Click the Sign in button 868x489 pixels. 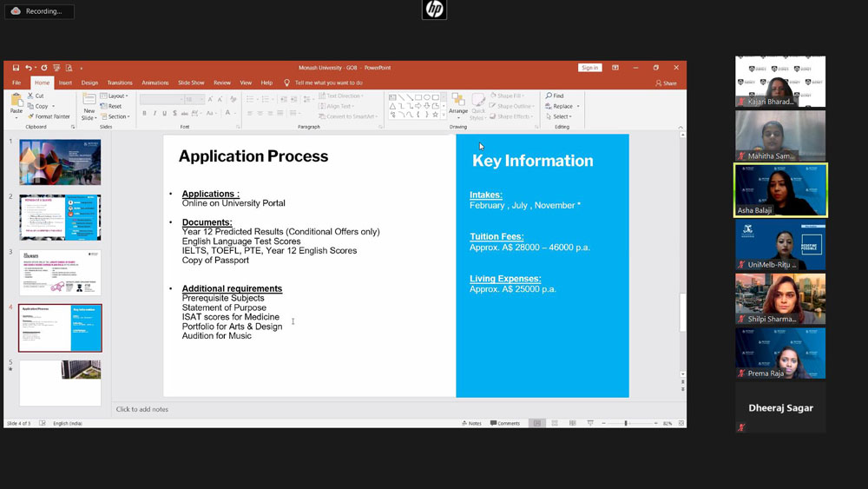click(589, 68)
